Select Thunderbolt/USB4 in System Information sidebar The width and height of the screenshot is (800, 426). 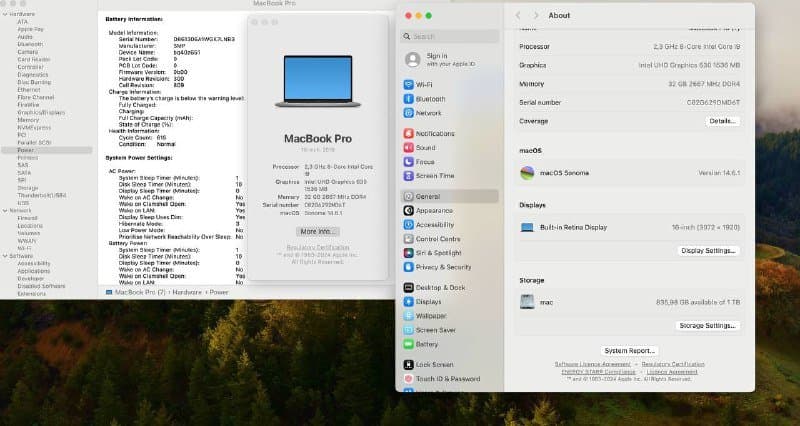pyautogui.click(x=42, y=195)
